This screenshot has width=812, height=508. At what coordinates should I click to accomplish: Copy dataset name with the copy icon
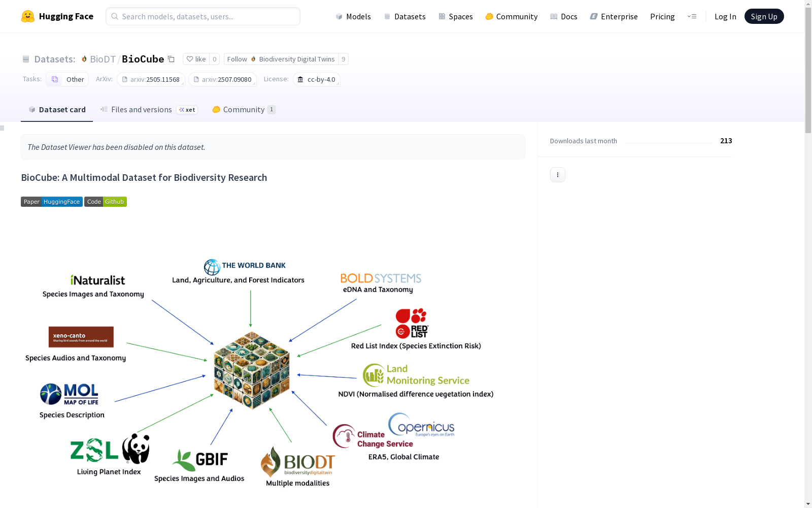[172, 59]
